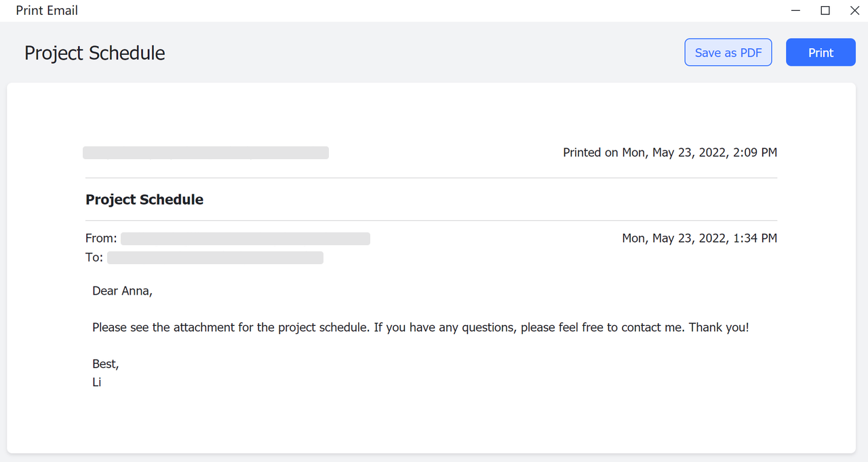Image resolution: width=868 pixels, height=462 pixels.
Task: Click the large Project Schedule page heading
Action: point(95,54)
